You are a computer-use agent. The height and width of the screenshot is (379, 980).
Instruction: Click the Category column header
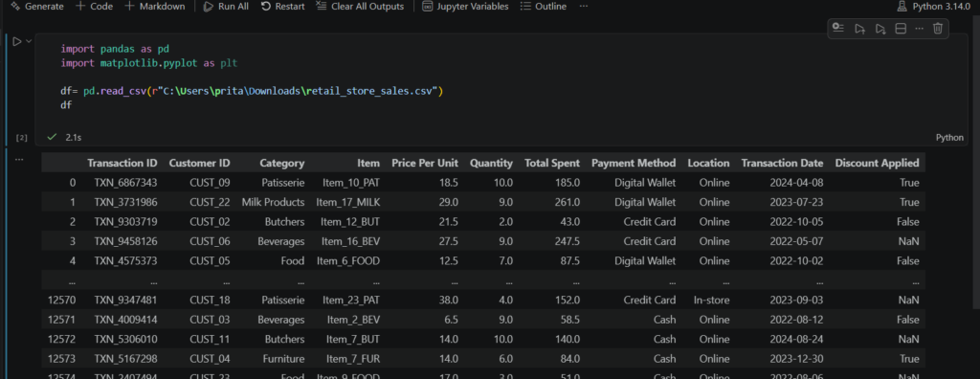[x=282, y=163]
